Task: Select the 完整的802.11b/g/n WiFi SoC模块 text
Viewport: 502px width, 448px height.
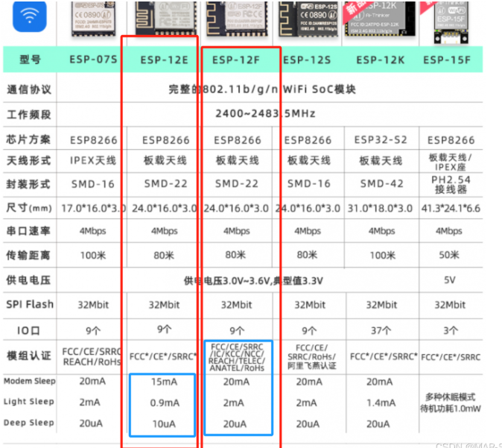Action: [x=262, y=89]
